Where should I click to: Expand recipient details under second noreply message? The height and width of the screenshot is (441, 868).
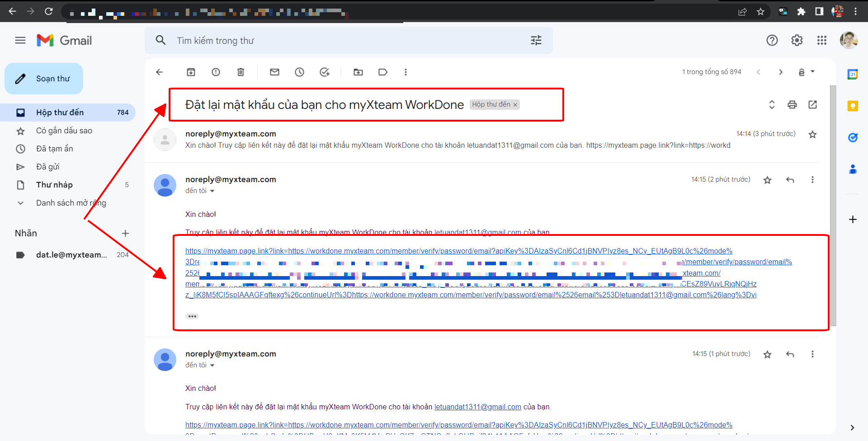click(x=212, y=191)
